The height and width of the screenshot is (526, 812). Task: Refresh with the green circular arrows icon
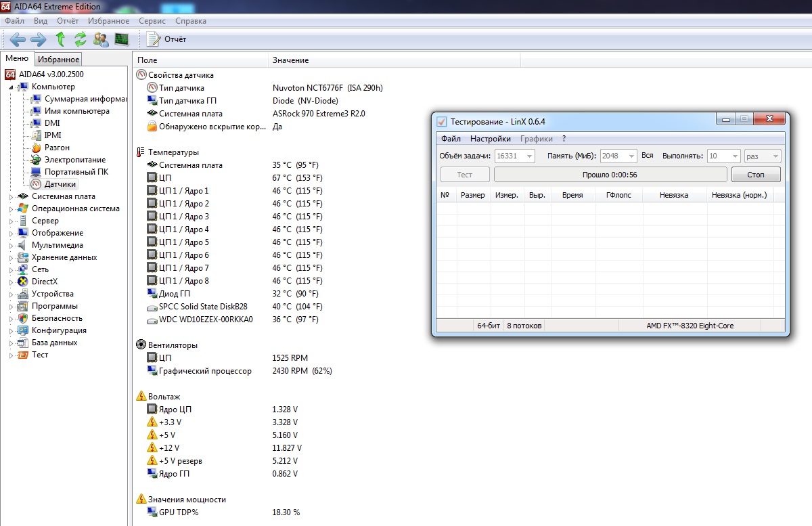click(x=81, y=39)
